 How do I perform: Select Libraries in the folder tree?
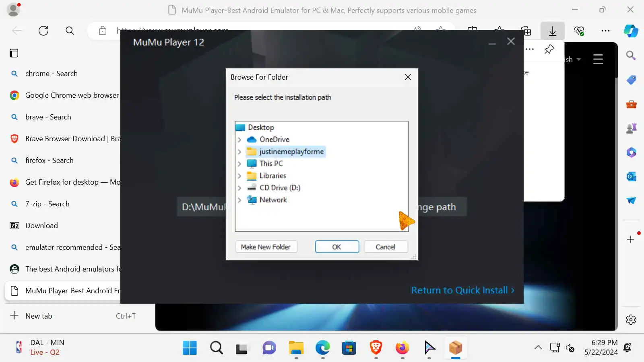(x=272, y=176)
